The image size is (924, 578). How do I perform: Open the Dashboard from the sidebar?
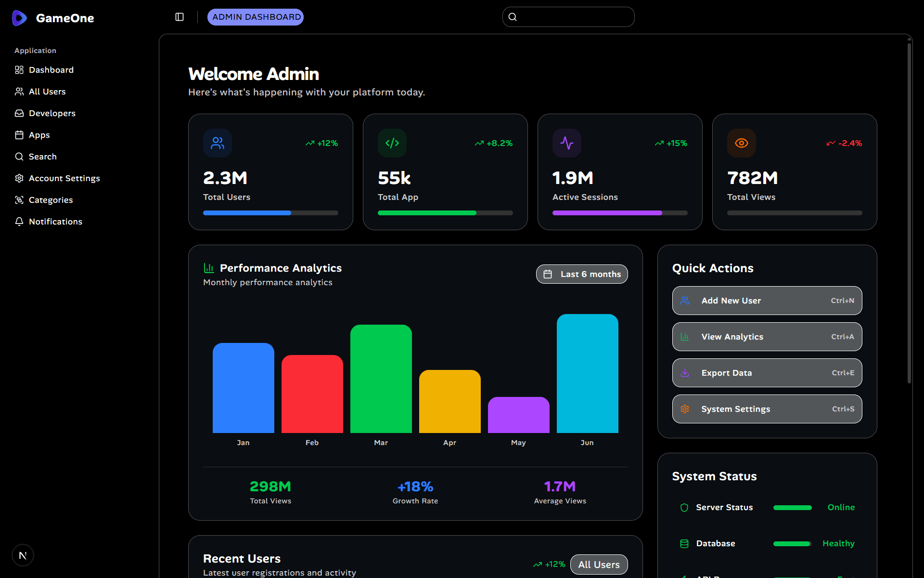click(51, 70)
